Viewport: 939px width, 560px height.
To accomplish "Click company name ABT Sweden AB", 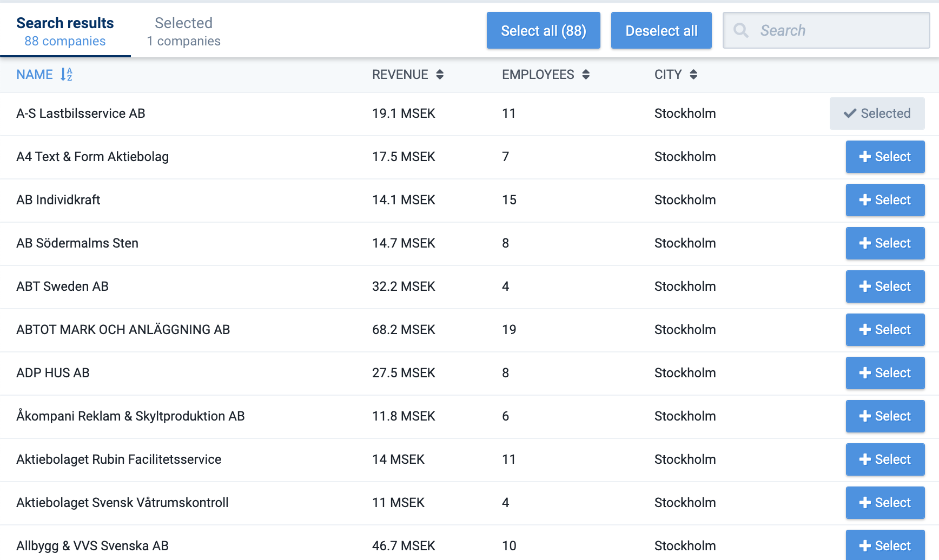I will [x=62, y=286].
